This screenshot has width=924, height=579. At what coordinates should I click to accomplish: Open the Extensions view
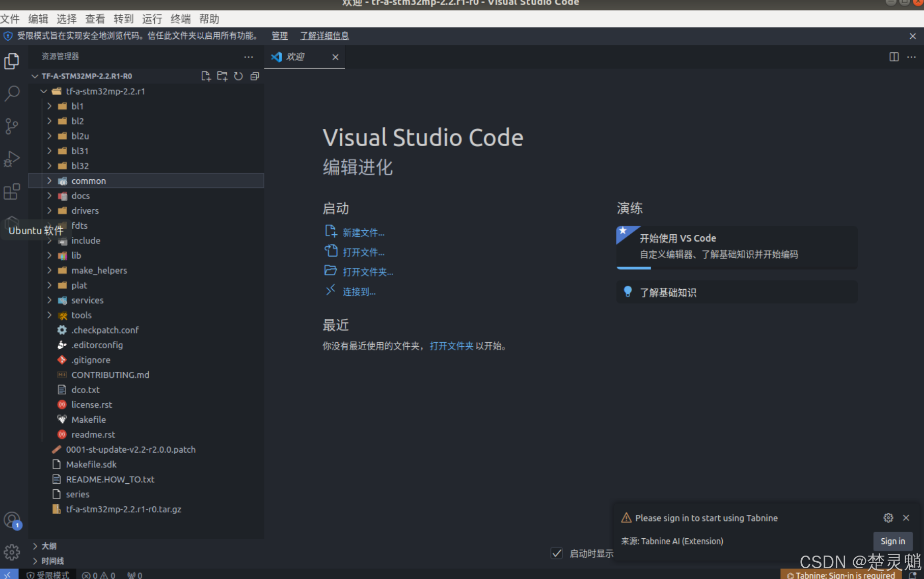pyautogui.click(x=12, y=191)
